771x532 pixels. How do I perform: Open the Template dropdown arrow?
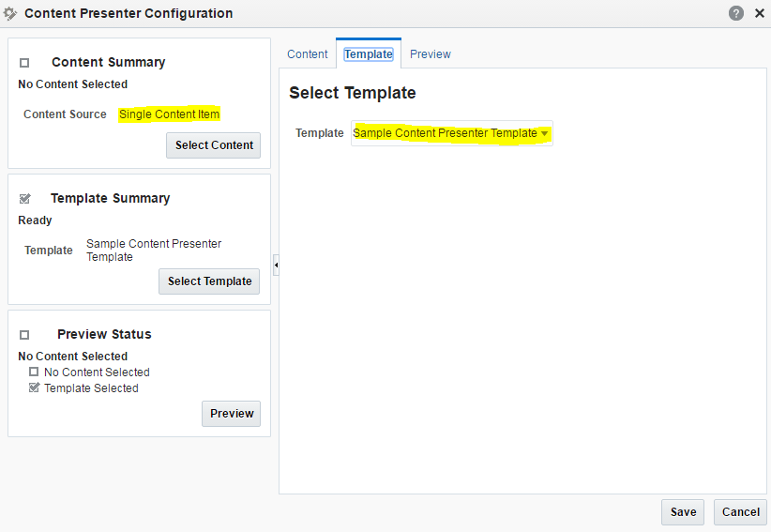click(544, 133)
